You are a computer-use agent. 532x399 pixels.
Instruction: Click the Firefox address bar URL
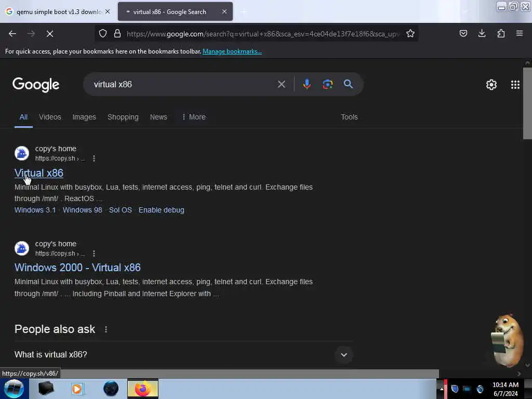(263, 34)
